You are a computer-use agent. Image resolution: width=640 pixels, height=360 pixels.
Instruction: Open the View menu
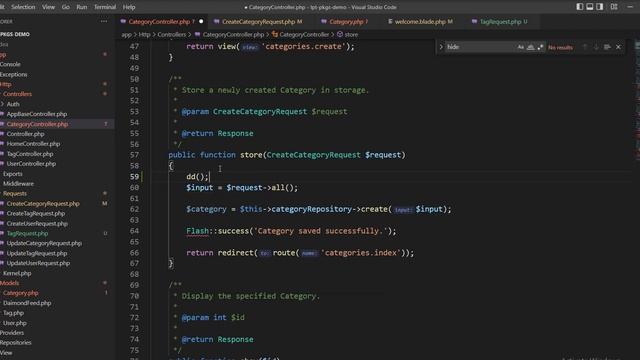(48, 7)
